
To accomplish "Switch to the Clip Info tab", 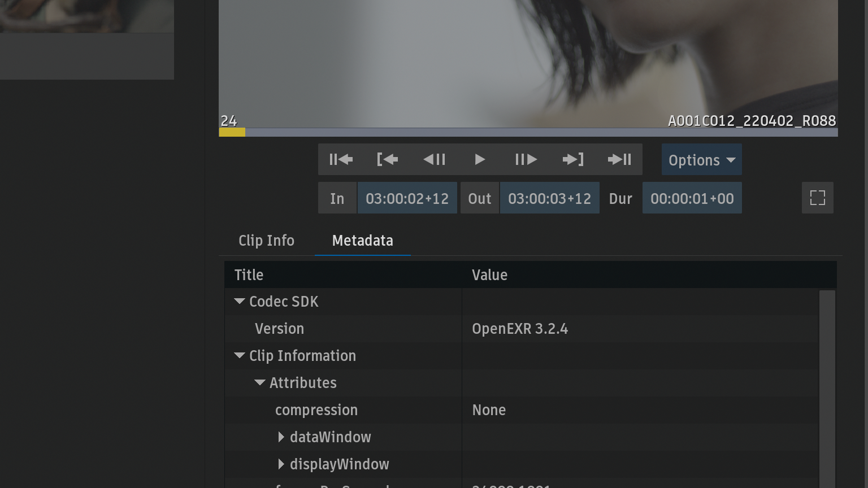I will pos(266,241).
